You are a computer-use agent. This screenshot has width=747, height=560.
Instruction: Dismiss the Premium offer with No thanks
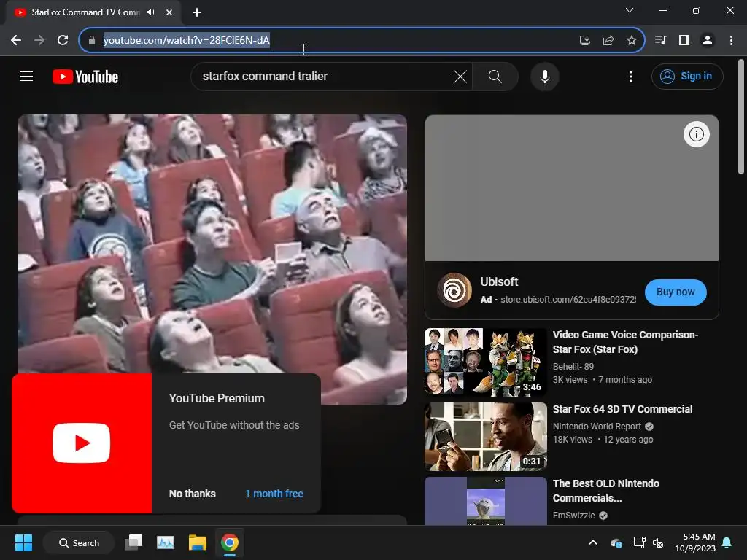pyautogui.click(x=192, y=494)
